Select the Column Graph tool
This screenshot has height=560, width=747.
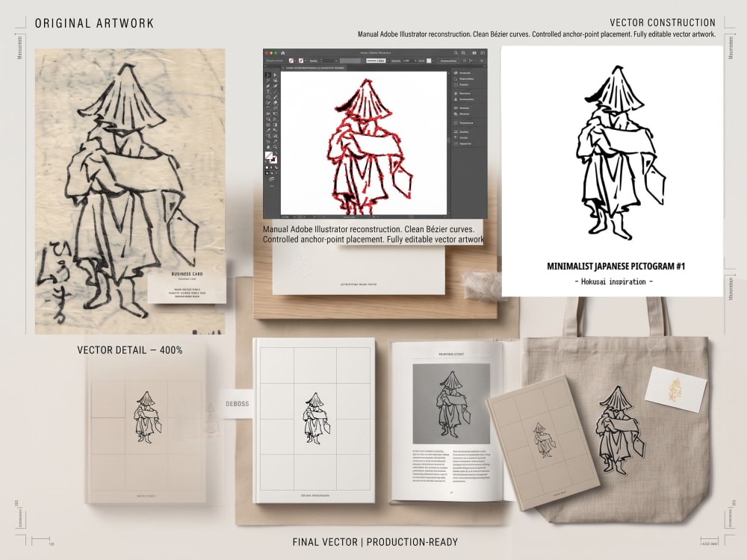pos(276,136)
